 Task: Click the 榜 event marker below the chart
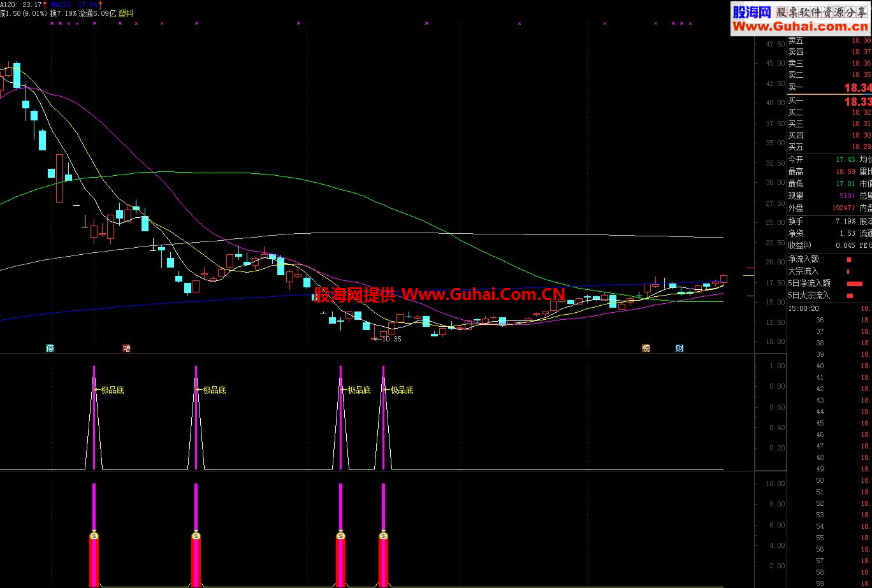[x=646, y=348]
